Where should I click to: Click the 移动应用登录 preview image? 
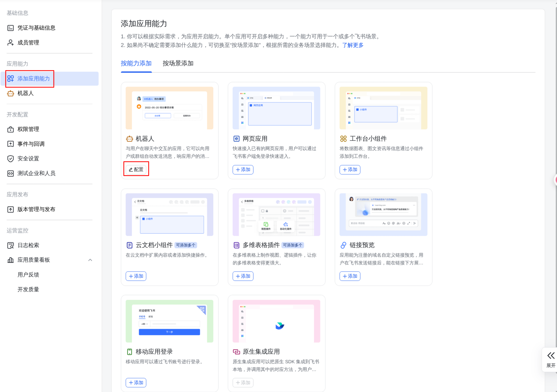pos(169,321)
